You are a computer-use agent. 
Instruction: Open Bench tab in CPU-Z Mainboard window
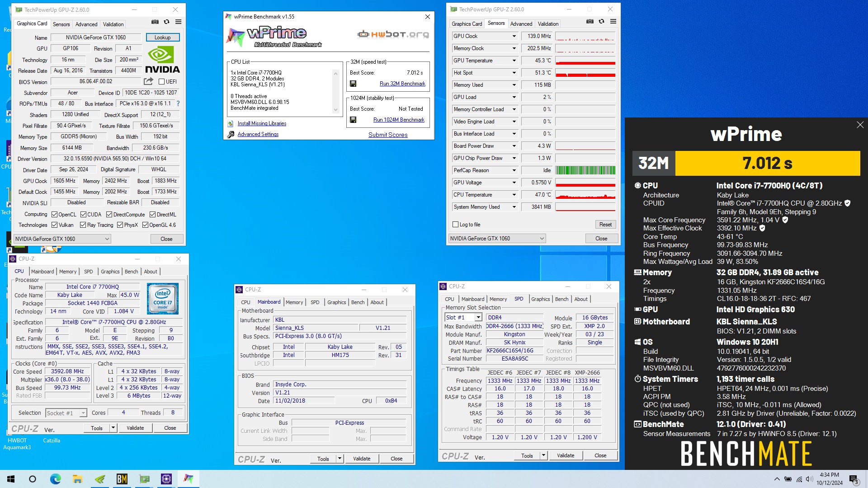(x=358, y=302)
